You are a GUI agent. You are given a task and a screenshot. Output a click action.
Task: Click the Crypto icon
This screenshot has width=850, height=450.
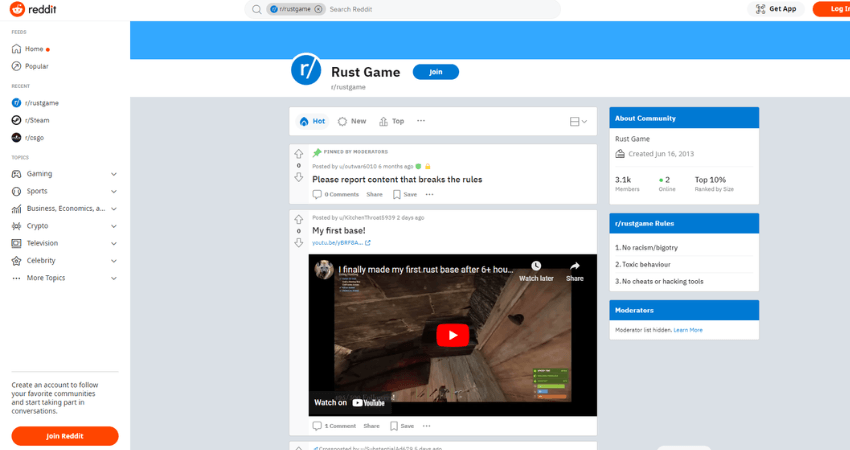(16, 226)
